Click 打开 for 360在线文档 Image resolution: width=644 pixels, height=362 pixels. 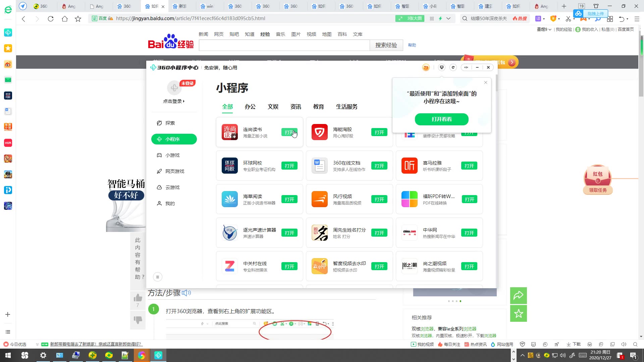coord(379,166)
